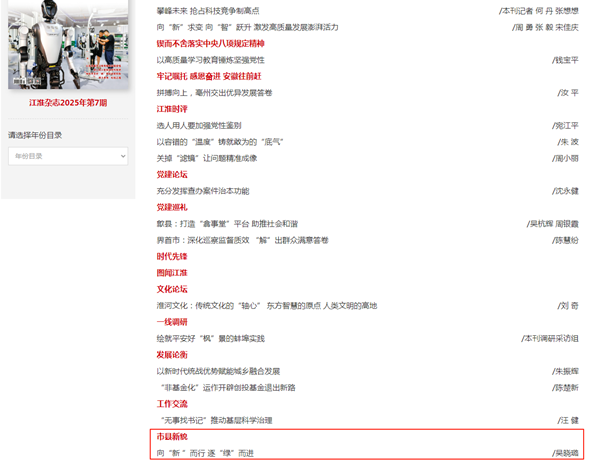The height and width of the screenshot is (462, 600).
Task: Open article 充分发挥查办案件治本功能
Action: coord(202,190)
